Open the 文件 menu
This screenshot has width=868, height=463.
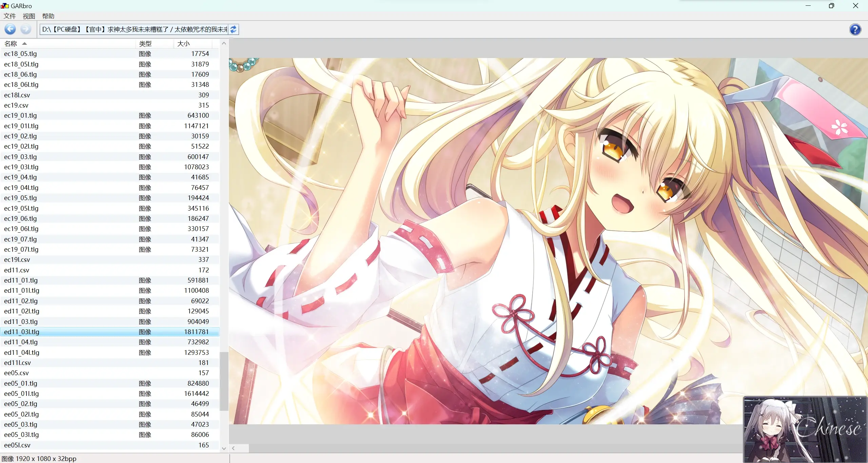coord(10,16)
